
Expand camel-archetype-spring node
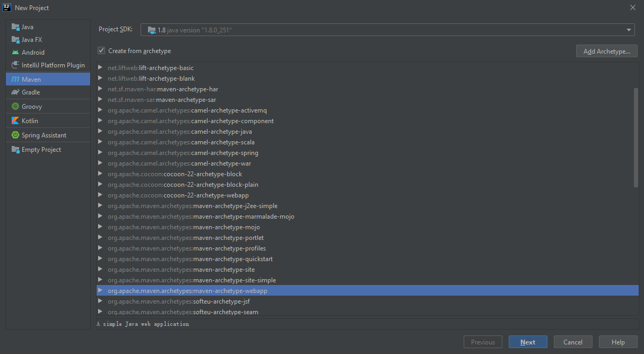tap(100, 152)
